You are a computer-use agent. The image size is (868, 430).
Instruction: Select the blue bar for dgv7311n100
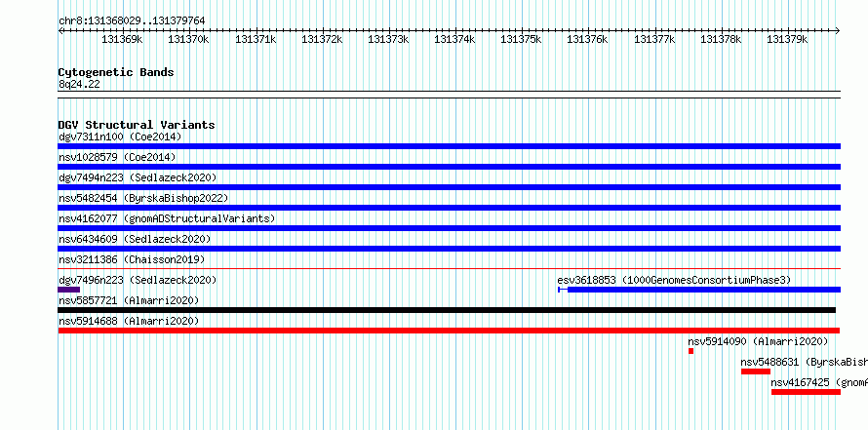[449, 146]
